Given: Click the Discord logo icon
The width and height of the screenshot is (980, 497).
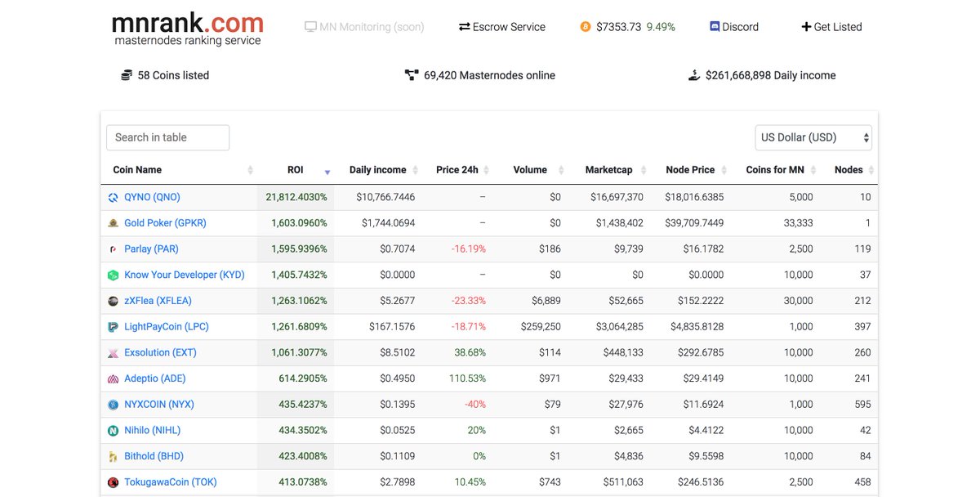Looking at the screenshot, I should click(715, 27).
